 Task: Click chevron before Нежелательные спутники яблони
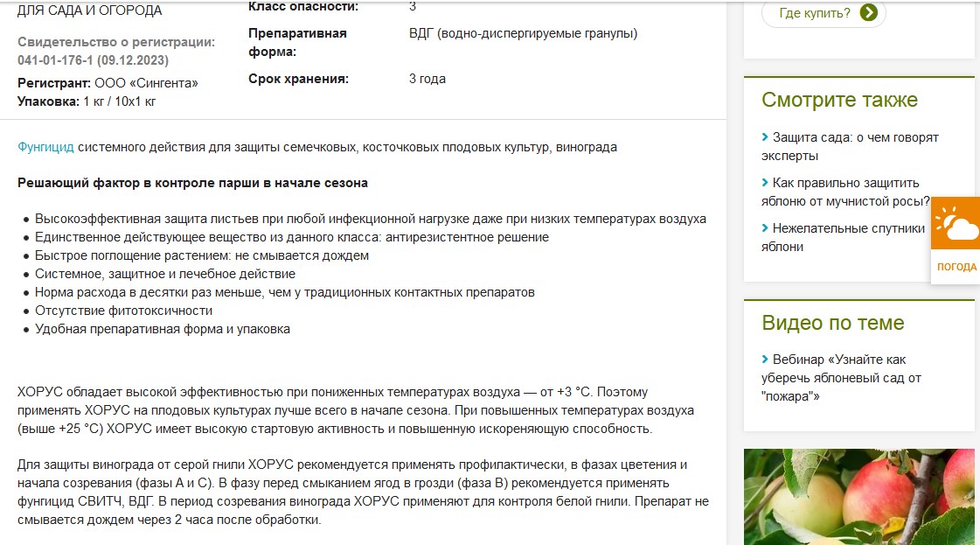765,228
